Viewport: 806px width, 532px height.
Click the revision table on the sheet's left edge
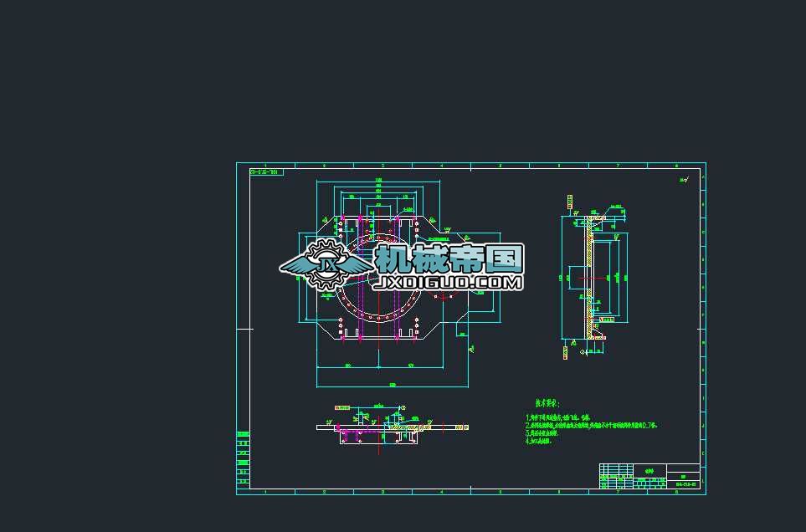tap(243, 459)
